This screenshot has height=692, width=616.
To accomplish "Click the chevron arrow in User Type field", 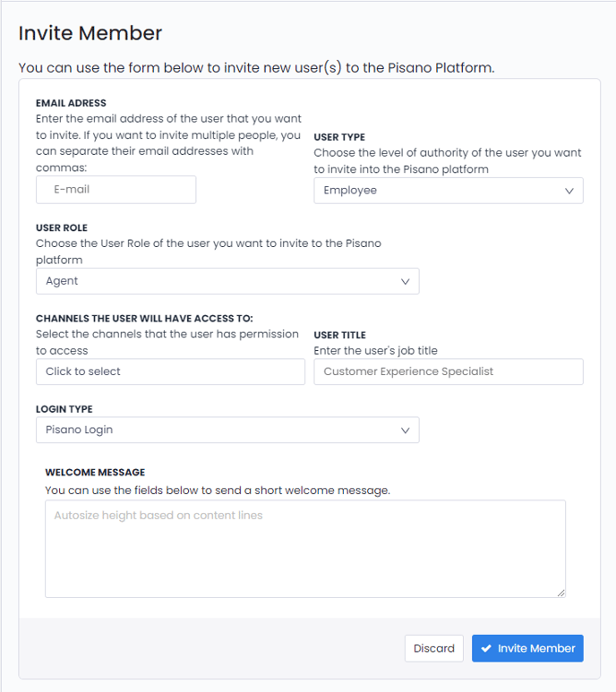I will pyautogui.click(x=569, y=191).
